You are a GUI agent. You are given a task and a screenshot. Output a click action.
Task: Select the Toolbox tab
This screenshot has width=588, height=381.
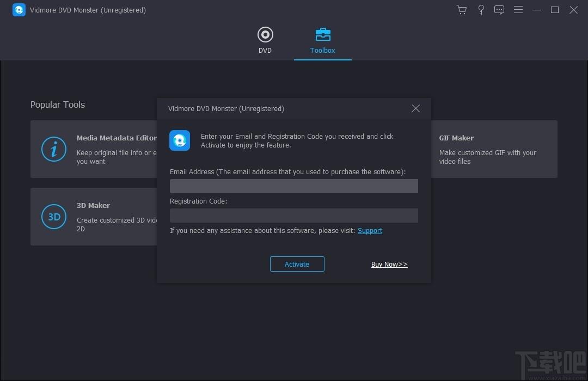pos(322,41)
